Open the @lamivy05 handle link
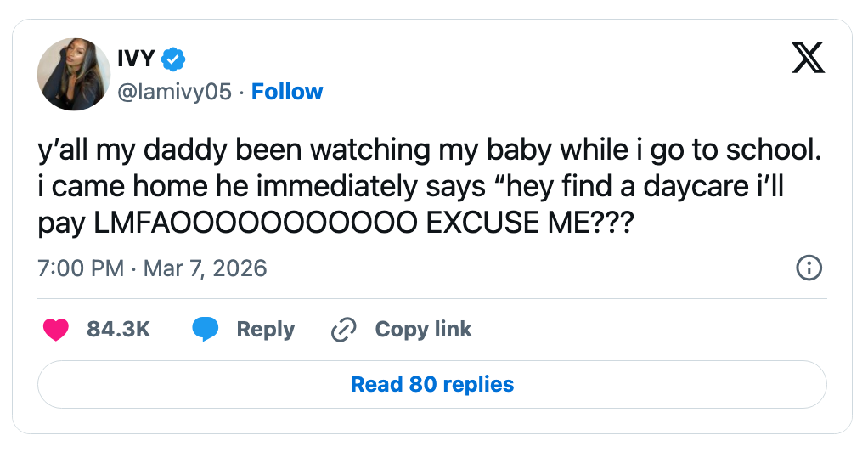Screen dimensions: 868x452 coord(173,92)
